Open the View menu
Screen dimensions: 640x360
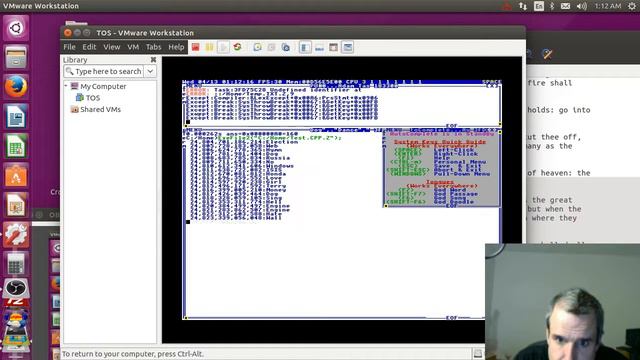tap(111, 47)
